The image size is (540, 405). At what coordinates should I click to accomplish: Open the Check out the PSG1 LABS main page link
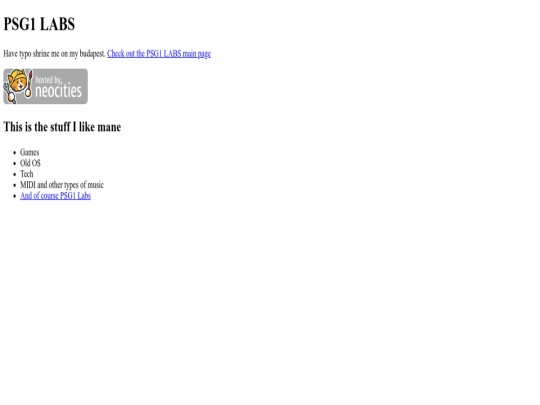click(159, 54)
